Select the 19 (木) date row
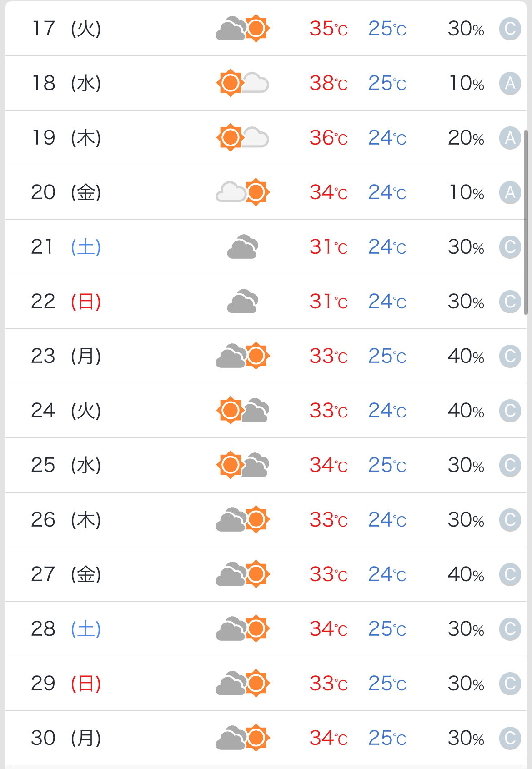The width and height of the screenshot is (532, 769). coord(66,138)
